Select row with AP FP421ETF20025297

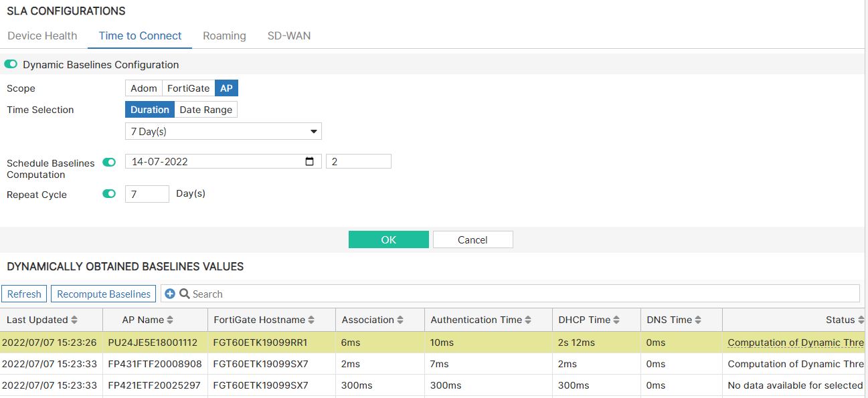[434, 385]
